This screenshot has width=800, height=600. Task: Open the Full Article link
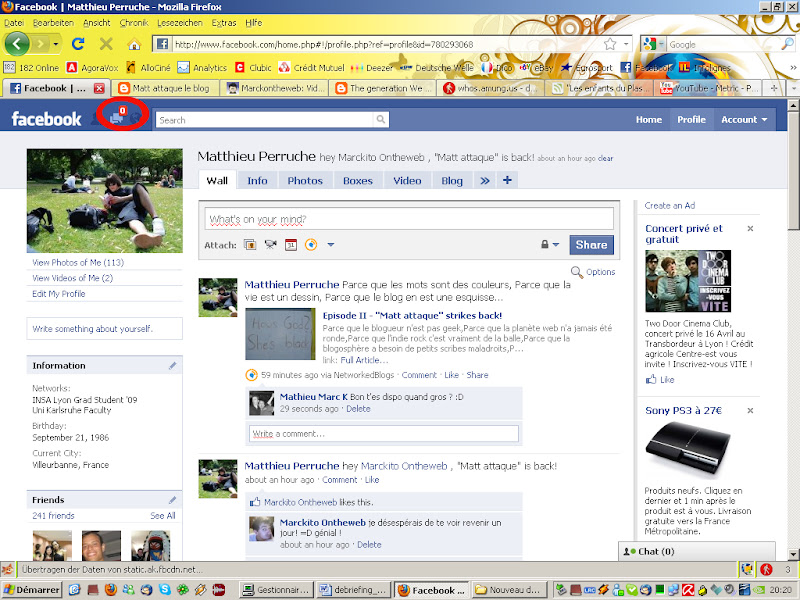click(364, 360)
